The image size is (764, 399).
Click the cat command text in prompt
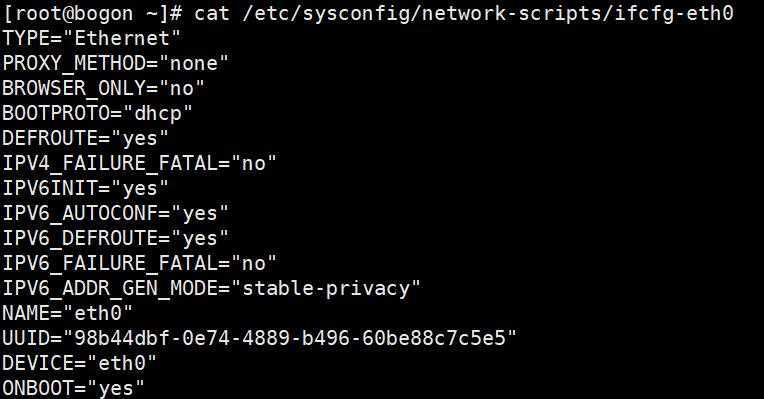tap(211, 13)
